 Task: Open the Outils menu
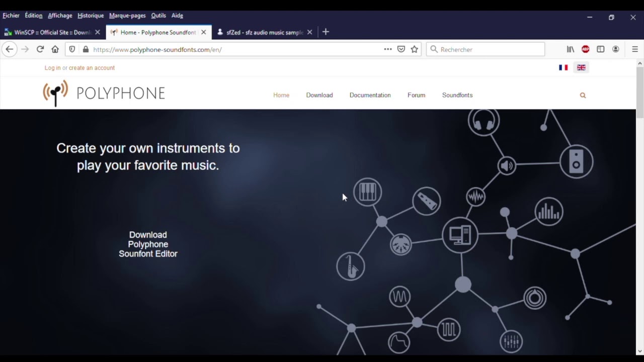pyautogui.click(x=158, y=16)
